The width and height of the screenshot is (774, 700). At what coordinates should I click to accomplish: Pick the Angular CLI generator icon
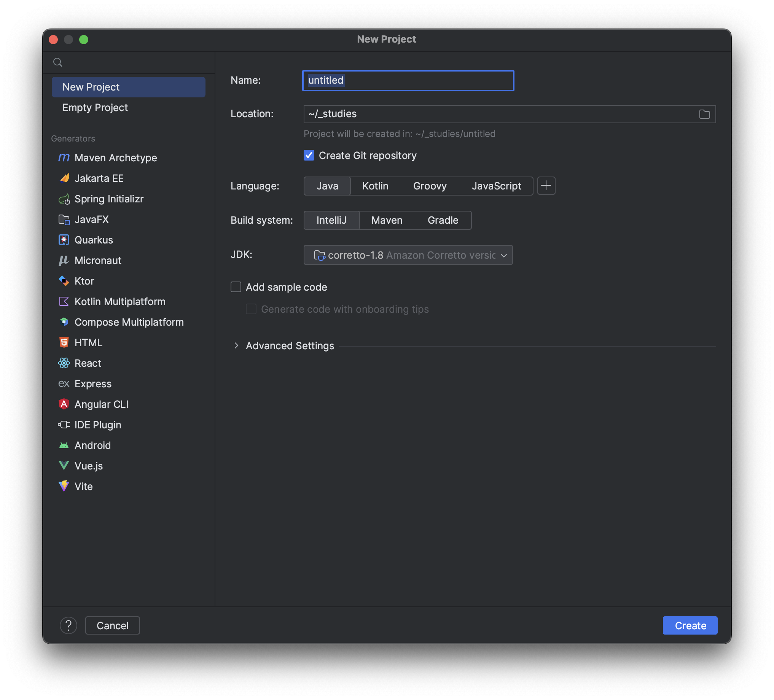tap(64, 404)
